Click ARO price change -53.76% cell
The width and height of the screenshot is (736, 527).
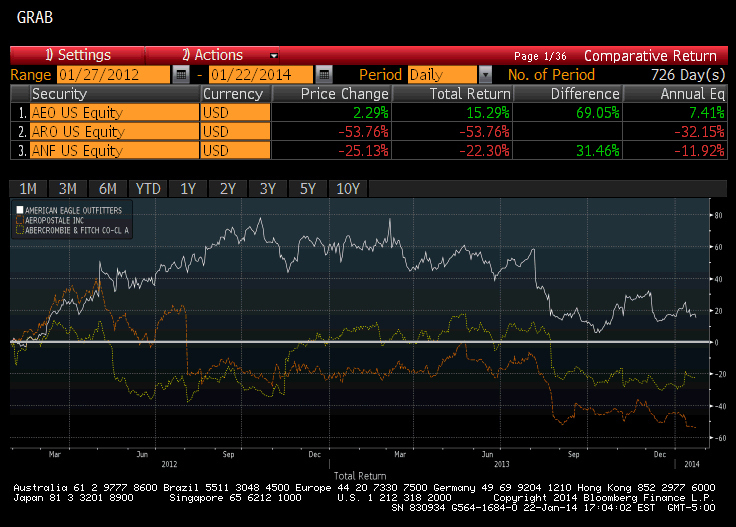pyautogui.click(x=331, y=131)
